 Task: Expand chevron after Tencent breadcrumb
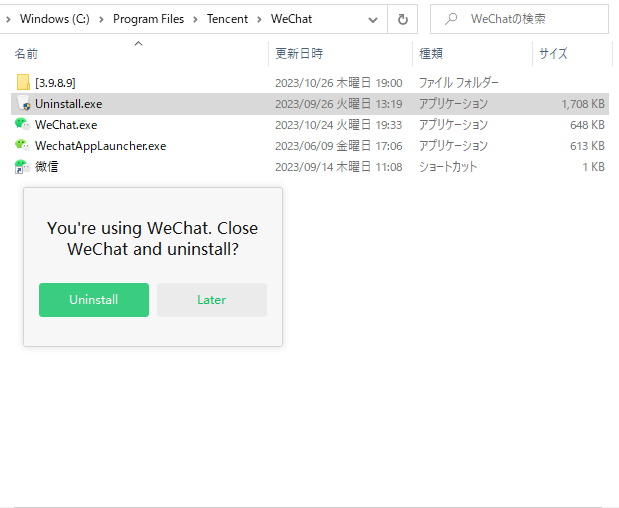259,19
